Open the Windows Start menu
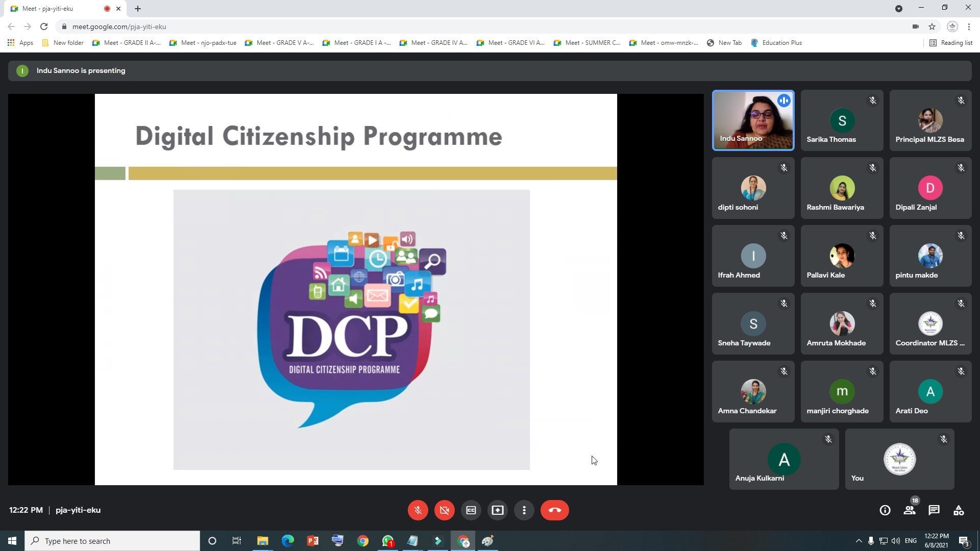The height and width of the screenshot is (551, 980). point(12,541)
